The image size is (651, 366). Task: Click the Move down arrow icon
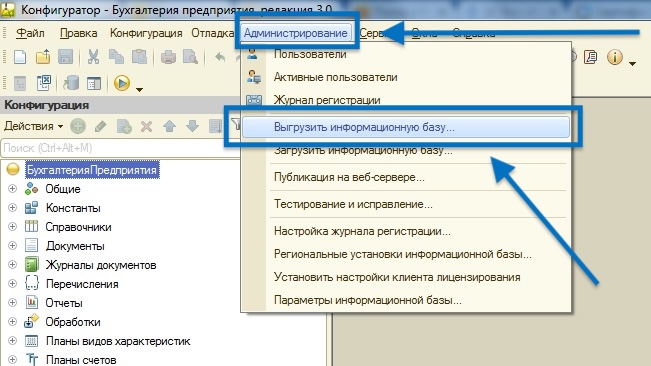point(192,126)
